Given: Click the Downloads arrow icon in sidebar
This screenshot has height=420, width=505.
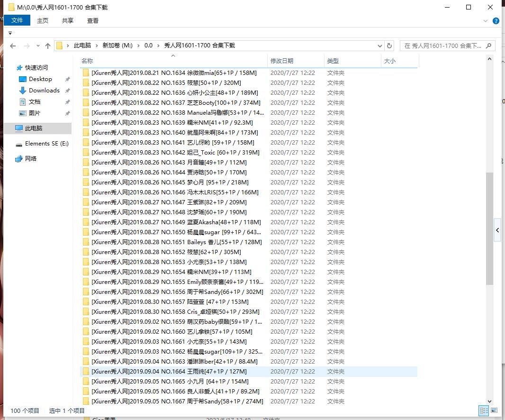Looking at the screenshot, I should click(x=23, y=91).
